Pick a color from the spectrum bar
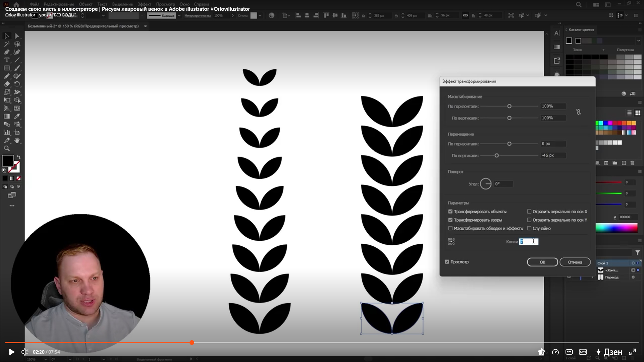Viewport: 644px width, 362px height. pos(616,228)
